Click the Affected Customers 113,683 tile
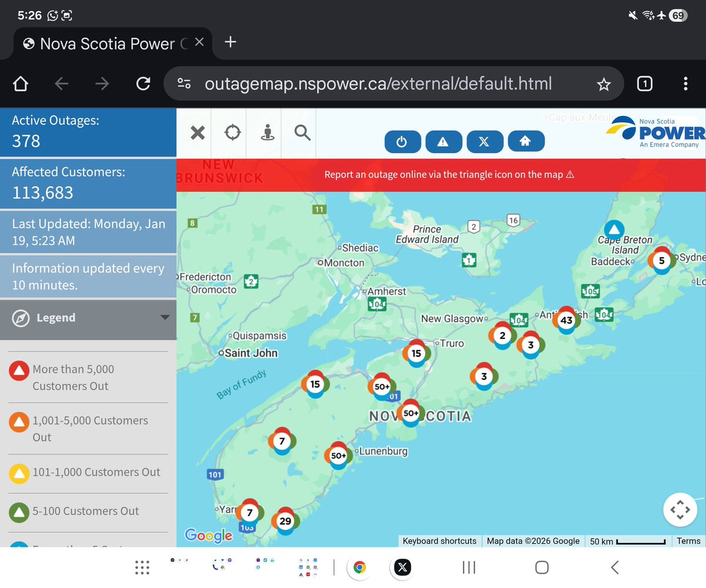This screenshot has width=706, height=588. 88,184
